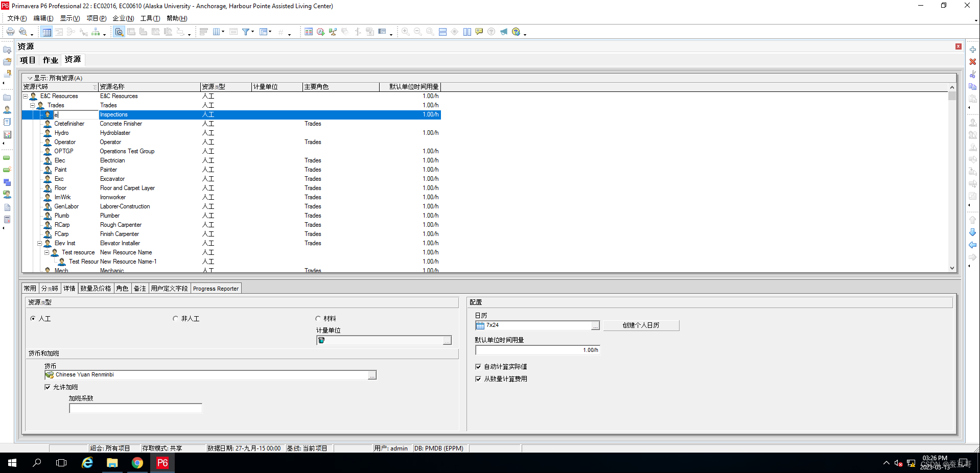This screenshot has width=980, height=473.
Task: Click the Filter funnel icon
Action: point(245,32)
